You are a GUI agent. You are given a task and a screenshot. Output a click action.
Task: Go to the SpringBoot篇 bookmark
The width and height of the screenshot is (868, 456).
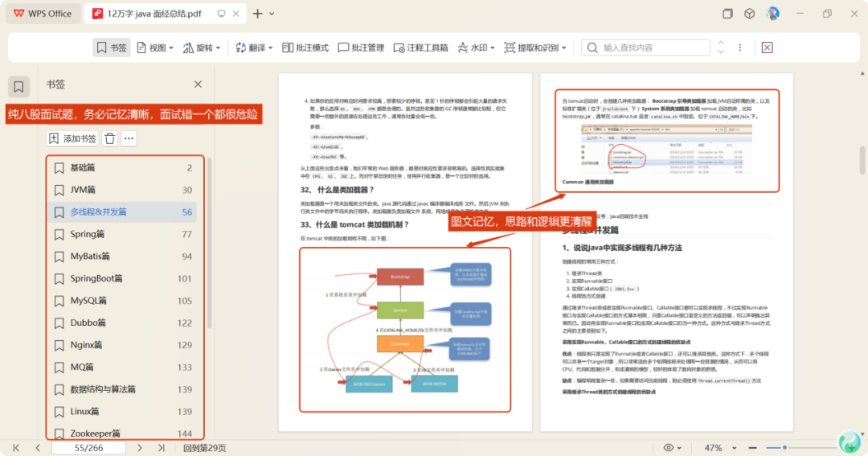[x=122, y=278]
